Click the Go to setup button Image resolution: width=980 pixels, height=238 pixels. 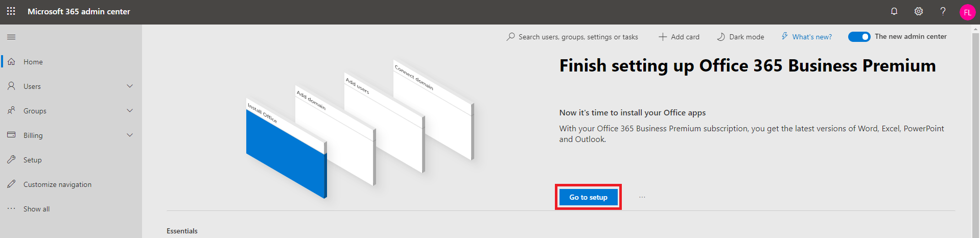click(588, 197)
